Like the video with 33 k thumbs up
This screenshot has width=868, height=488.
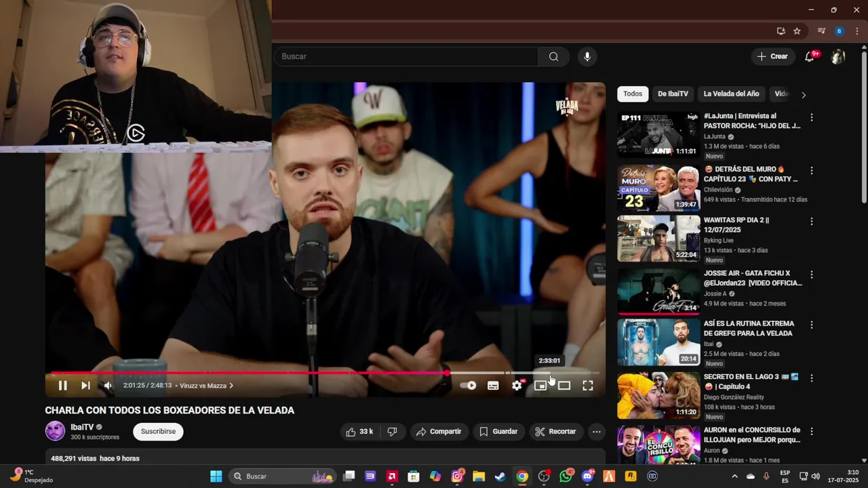click(x=359, y=432)
